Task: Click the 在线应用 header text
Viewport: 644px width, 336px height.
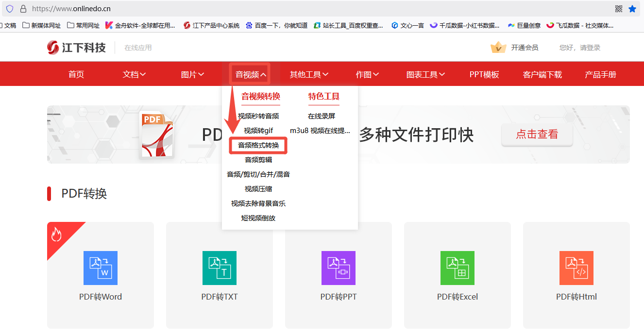Action: pyautogui.click(x=138, y=48)
